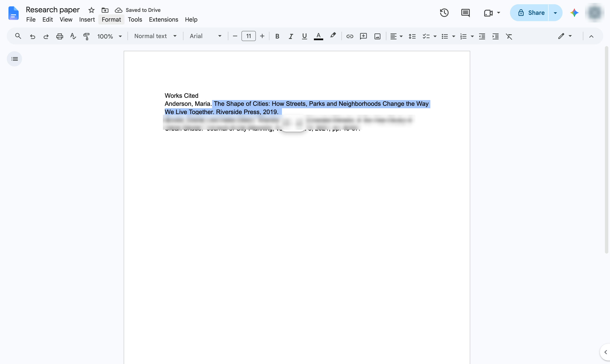
Task: Open text alignment dropdown
Action: [x=396, y=36]
